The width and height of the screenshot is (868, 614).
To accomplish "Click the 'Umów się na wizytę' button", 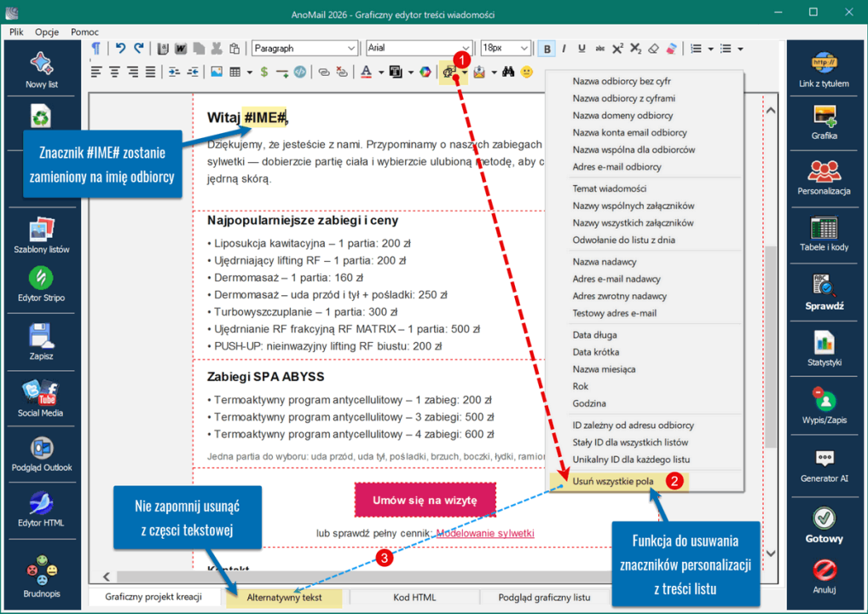I will (425, 500).
